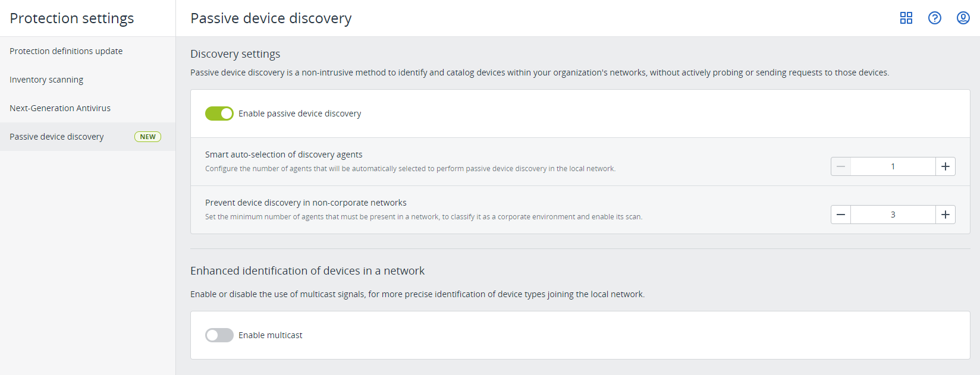Click Enable passive device discovery label text

click(300, 114)
